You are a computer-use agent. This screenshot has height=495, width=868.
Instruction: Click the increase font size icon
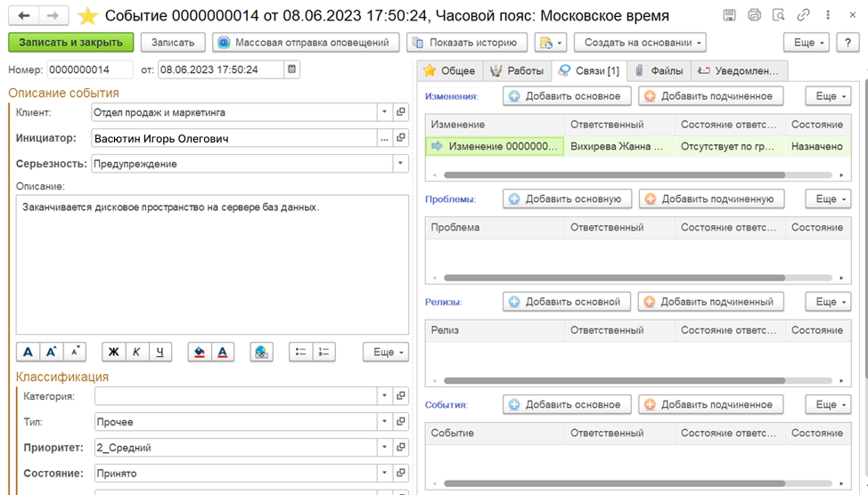coord(52,352)
